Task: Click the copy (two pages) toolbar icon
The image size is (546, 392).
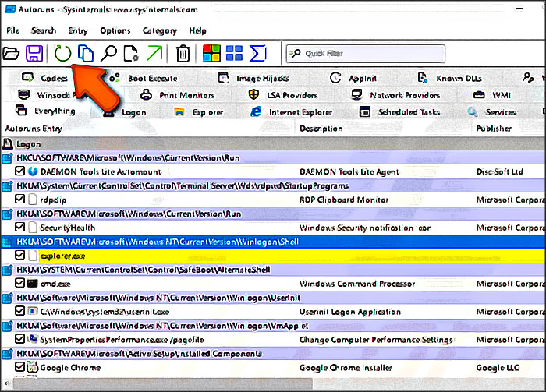Action: 86,54
